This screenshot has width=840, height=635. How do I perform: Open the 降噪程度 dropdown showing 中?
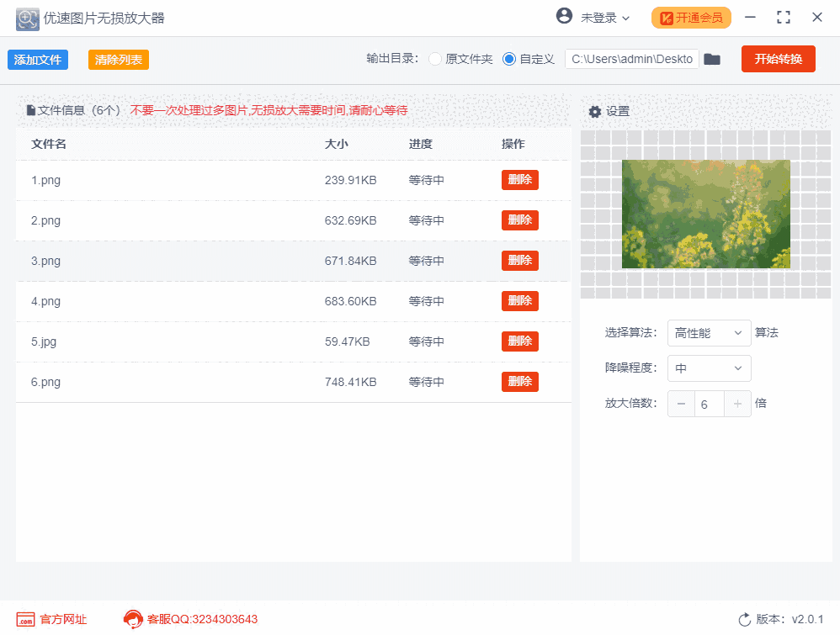click(x=709, y=368)
